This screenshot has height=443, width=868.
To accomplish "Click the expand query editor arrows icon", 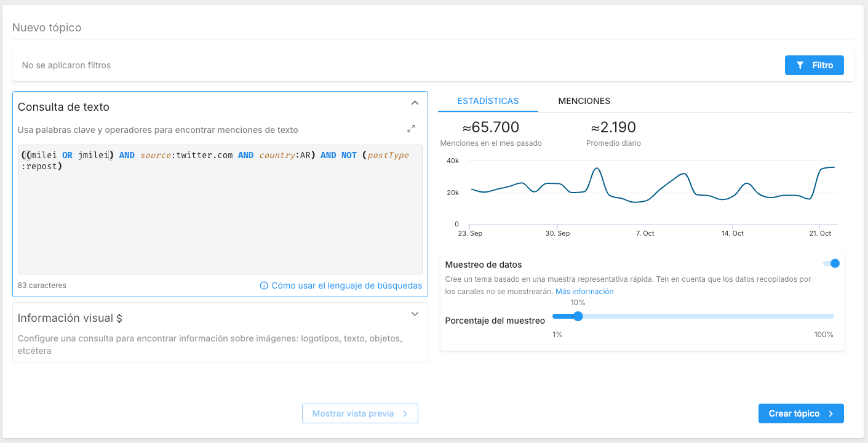I will 412,129.
